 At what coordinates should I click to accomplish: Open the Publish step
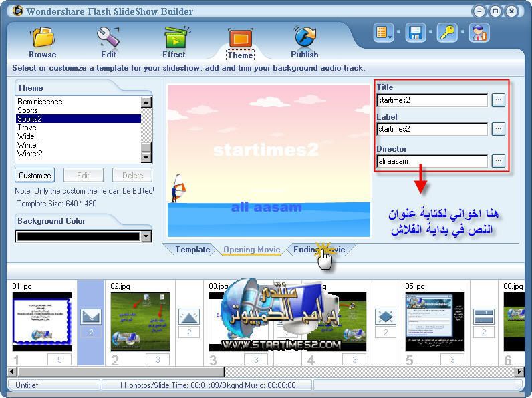[305, 42]
